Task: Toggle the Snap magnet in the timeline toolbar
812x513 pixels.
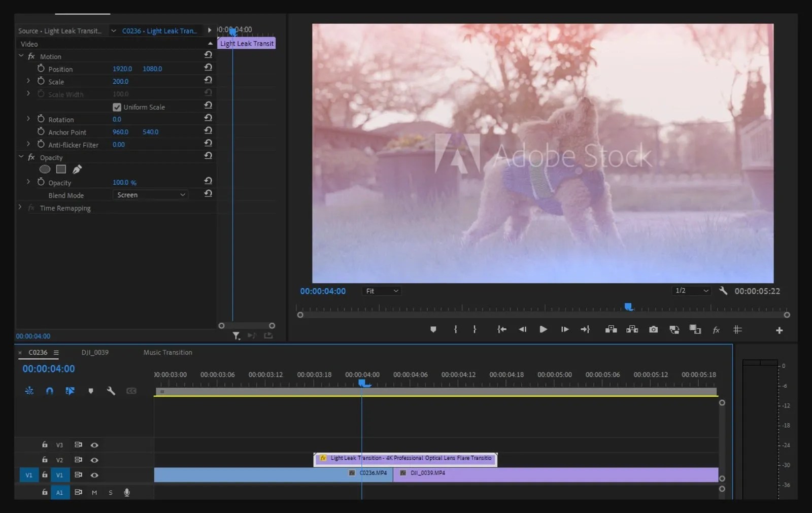Action: pyautogui.click(x=49, y=391)
